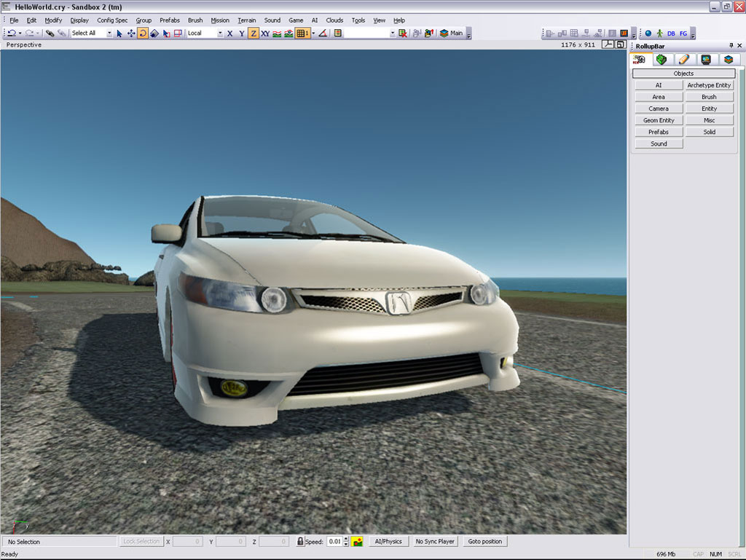The width and height of the screenshot is (746, 560).
Task: Activate the Scale tool
Action: coord(154,33)
